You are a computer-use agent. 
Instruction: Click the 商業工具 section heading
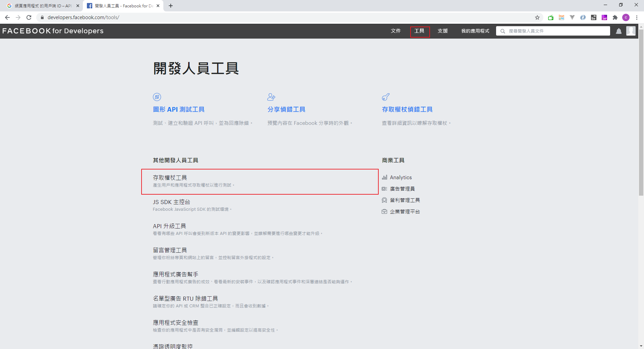(393, 160)
